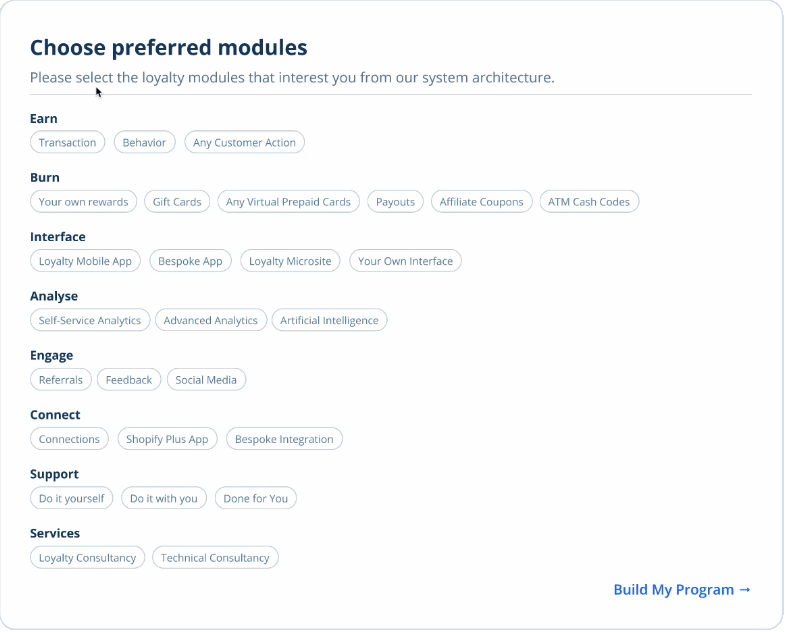Select Self-Service Analytics module
The height and width of the screenshot is (632, 785).
(x=90, y=321)
